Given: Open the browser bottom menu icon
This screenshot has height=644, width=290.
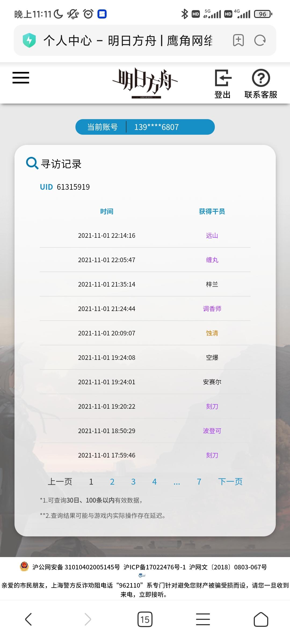Looking at the screenshot, I should click(x=203, y=619).
